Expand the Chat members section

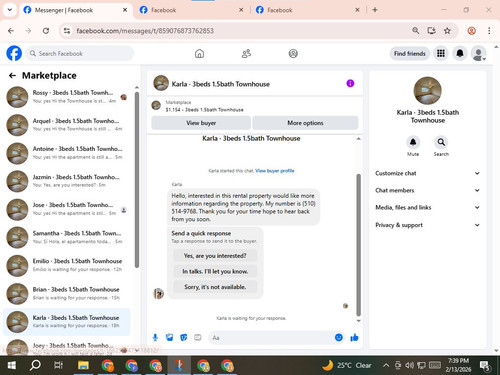tap(428, 190)
